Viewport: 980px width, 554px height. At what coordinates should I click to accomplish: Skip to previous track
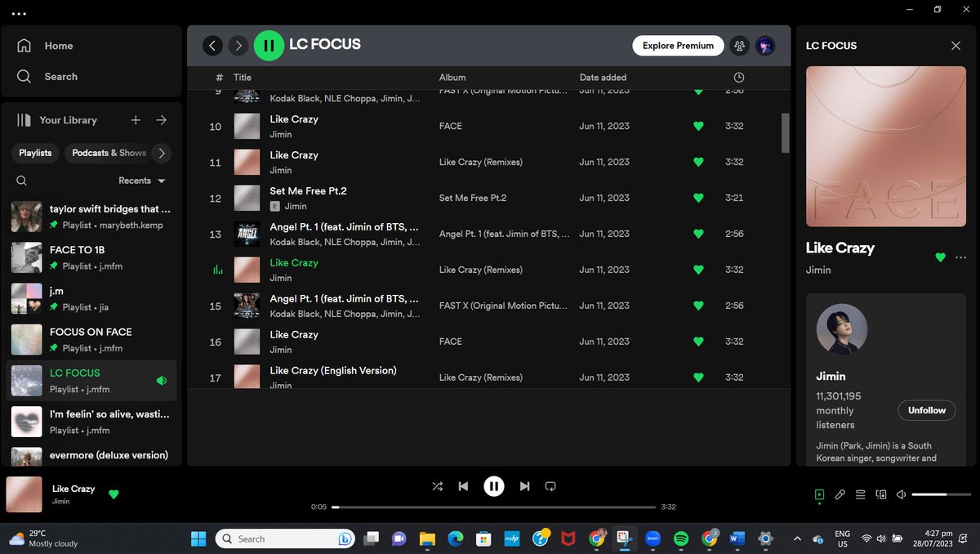click(x=463, y=486)
